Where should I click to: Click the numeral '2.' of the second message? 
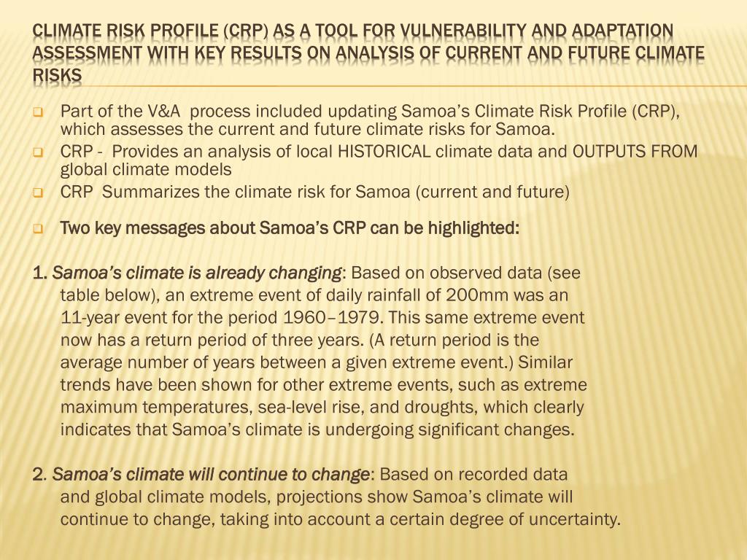click(x=40, y=474)
